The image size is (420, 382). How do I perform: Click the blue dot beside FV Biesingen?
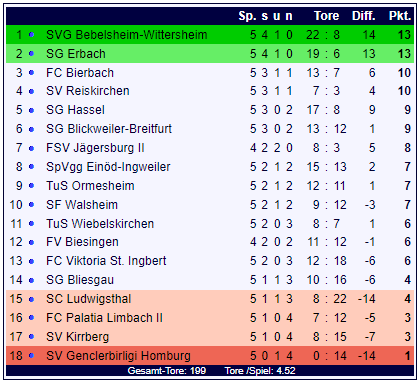click(31, 242)
